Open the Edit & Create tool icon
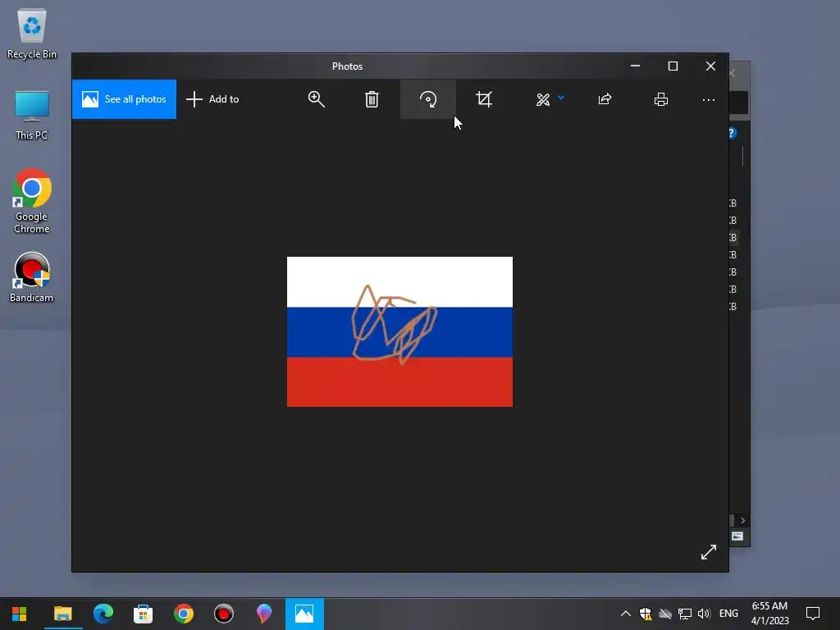This screenshot has width=840, height=630. point(543,99)
